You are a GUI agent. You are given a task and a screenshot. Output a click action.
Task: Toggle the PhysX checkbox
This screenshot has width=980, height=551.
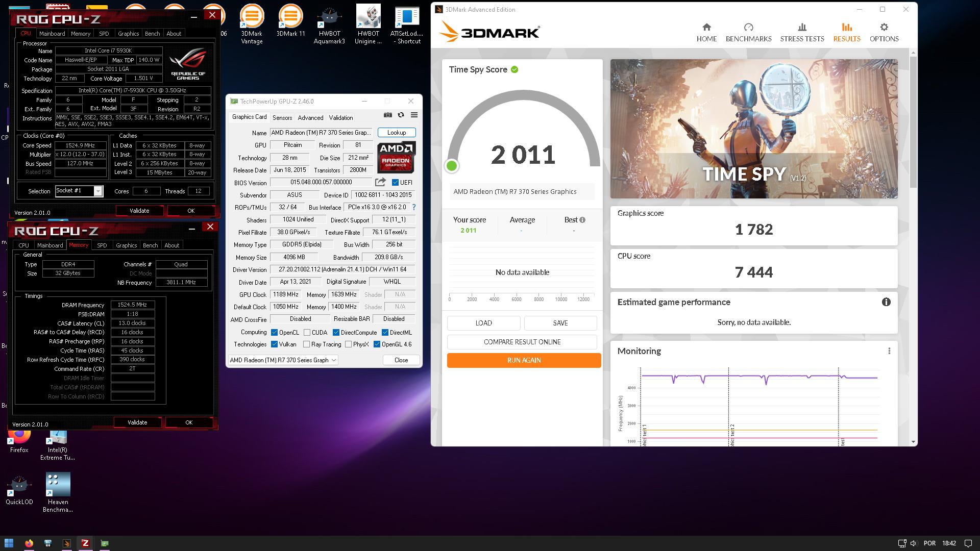[348, 344]
